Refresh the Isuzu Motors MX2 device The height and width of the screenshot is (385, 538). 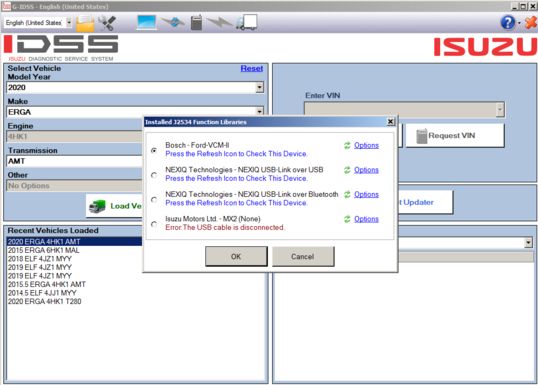point(347,219)
